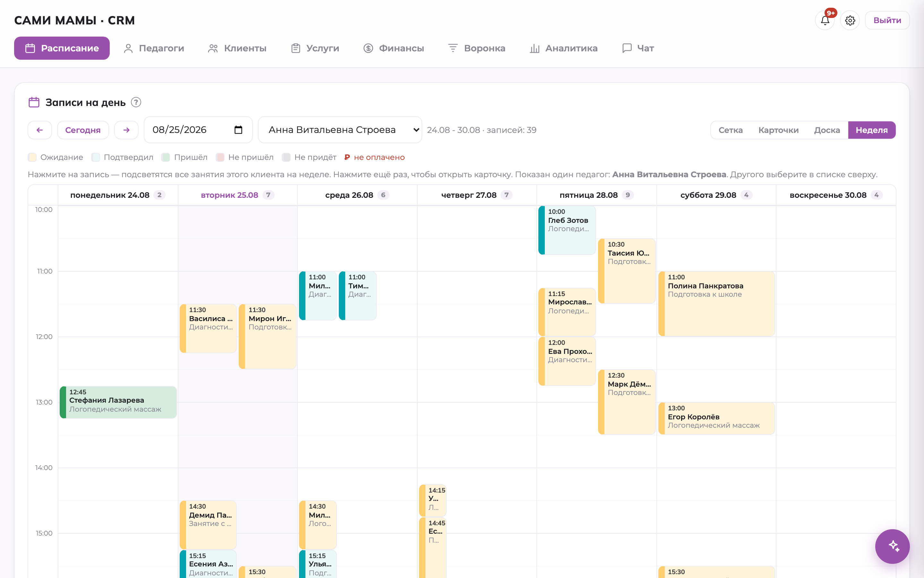Open Thursday 14:15 appointment
The image size is (924, 578).
[432, 500]
